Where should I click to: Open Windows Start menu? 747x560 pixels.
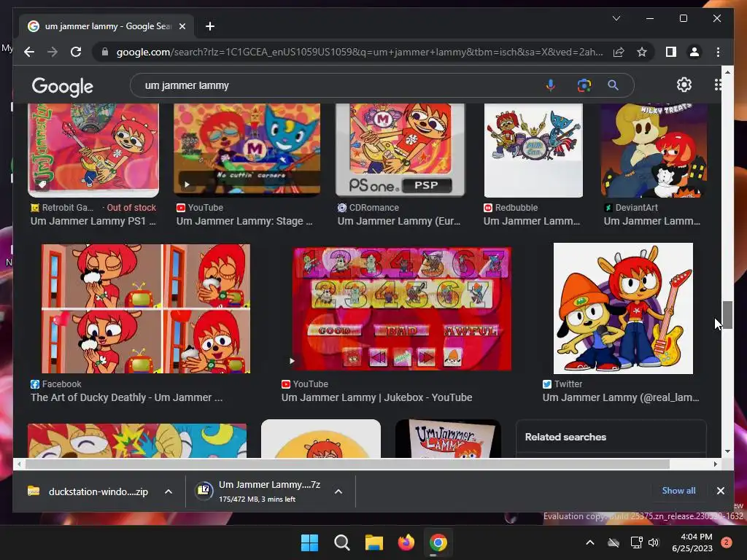pyautogui.click(x=309, y=542)
